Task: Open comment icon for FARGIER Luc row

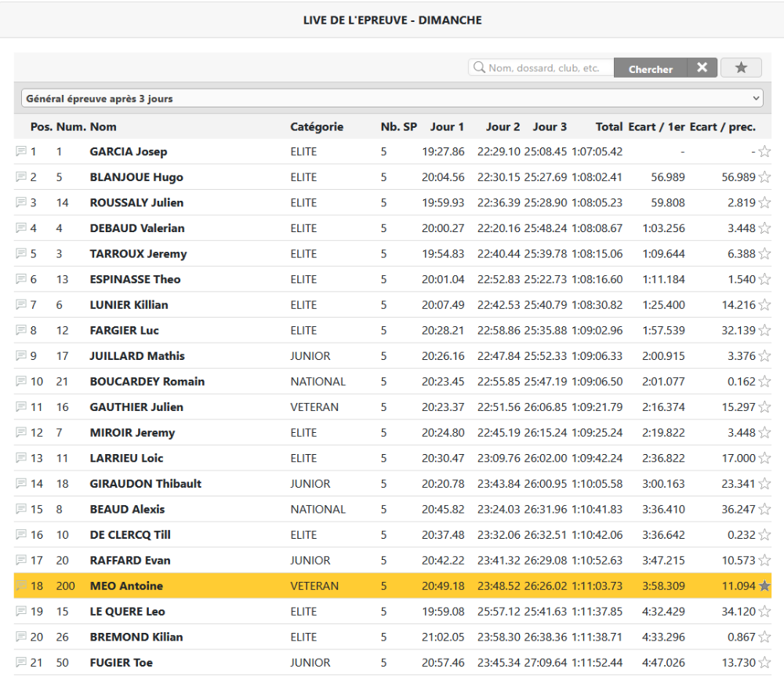Action: pos(21,329)
